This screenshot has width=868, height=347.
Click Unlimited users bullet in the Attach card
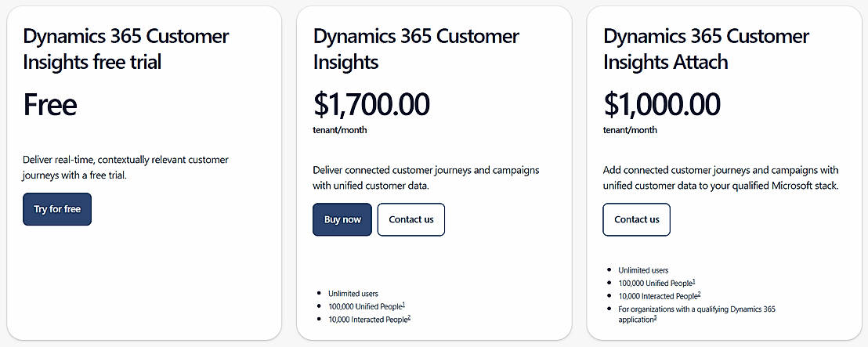click(643, 269)
